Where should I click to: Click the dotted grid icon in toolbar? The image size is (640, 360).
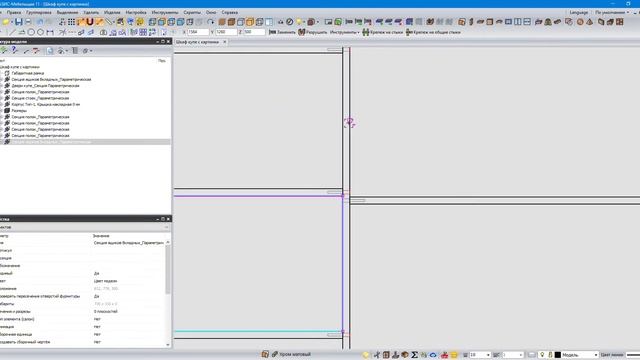coord(71,22)
